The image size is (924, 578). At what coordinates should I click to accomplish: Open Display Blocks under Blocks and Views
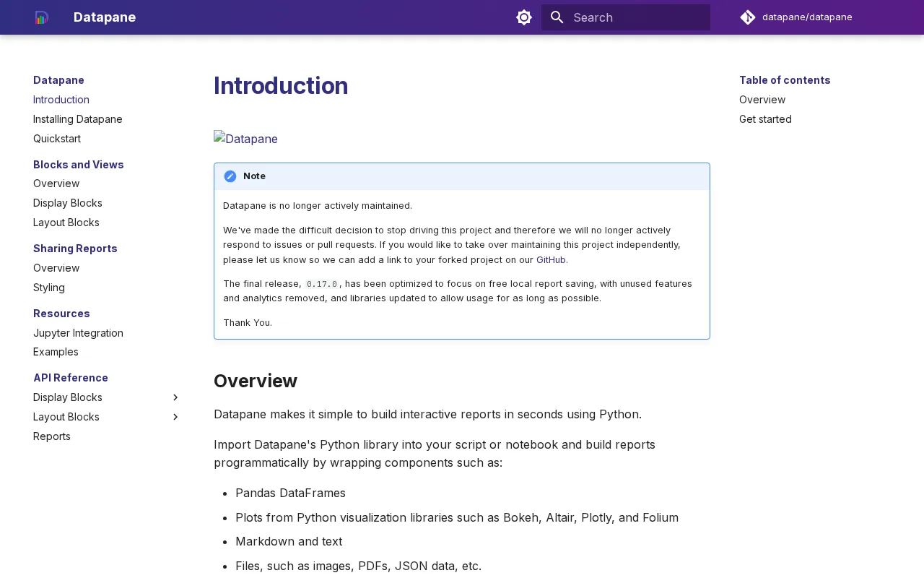coord(68,203)
